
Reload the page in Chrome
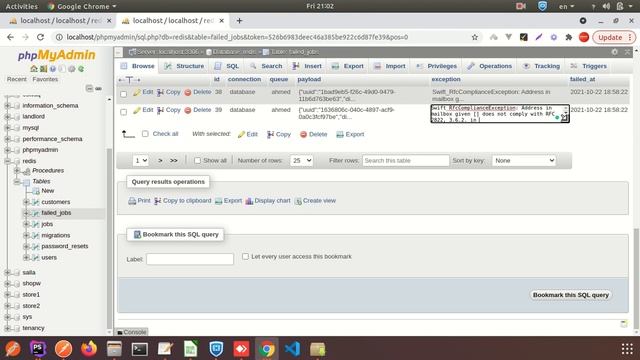[40, 37]
